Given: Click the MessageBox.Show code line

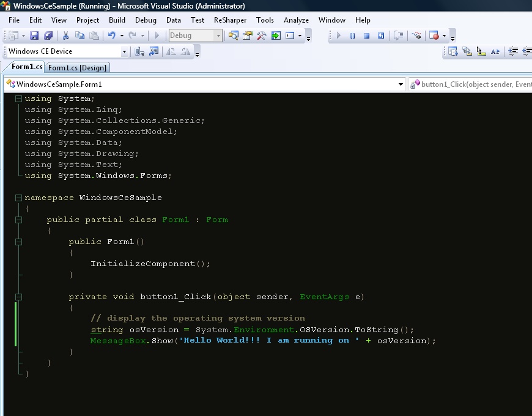Looking at the screenshot, I should [x=263, y=340].
